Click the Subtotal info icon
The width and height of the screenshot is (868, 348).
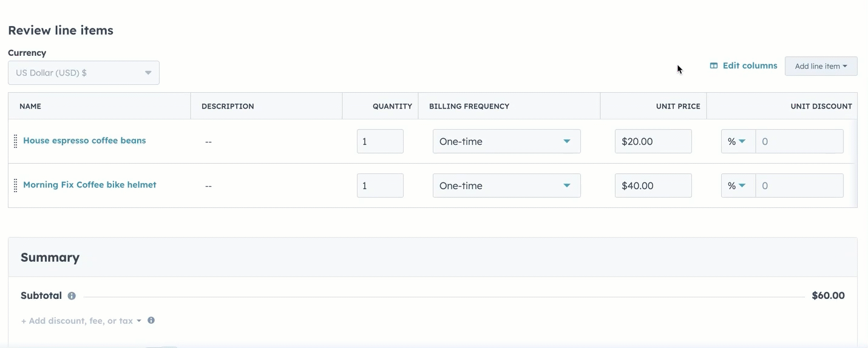pyautogui.click(x=72, y=296)
